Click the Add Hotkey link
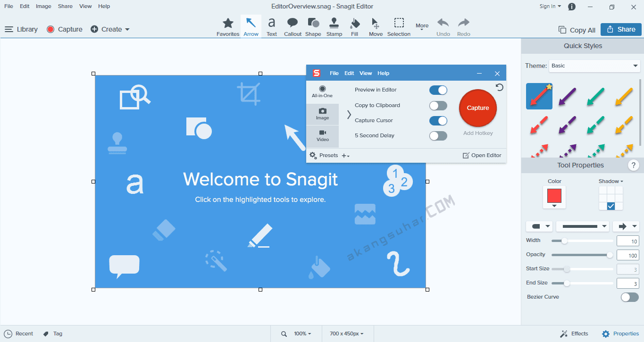Image resolution: width=644 pixels, height=342 pixels. pyautogui.click(x=478, y=133)
